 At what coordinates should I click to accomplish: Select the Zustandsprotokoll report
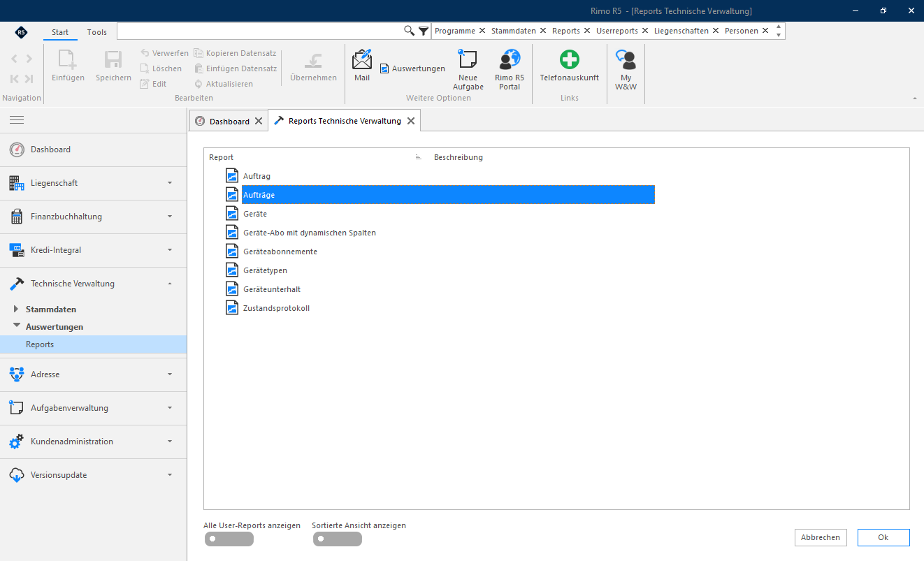coord(276,308)
